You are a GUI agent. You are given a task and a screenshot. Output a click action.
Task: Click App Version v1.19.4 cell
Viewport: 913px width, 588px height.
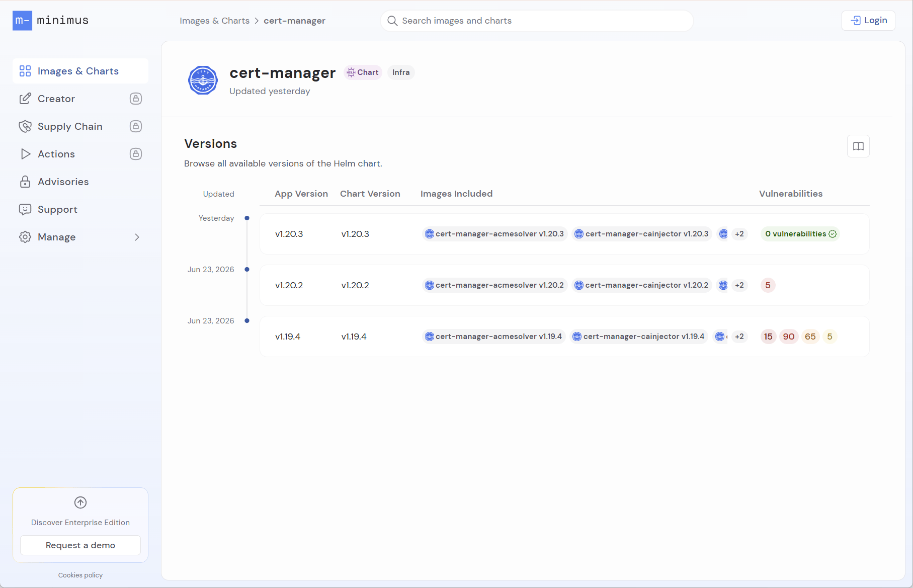288,337
